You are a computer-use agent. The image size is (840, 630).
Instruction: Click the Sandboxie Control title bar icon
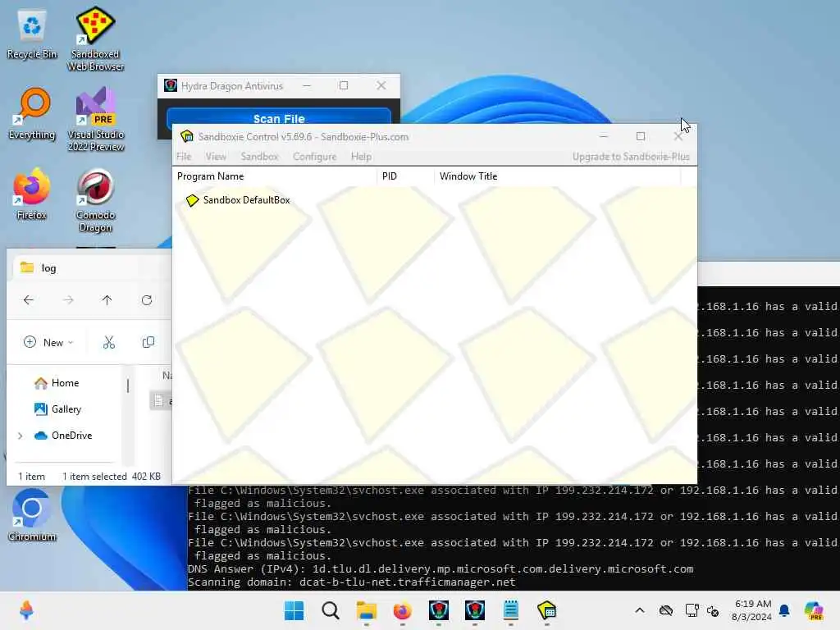pos(186,137)
